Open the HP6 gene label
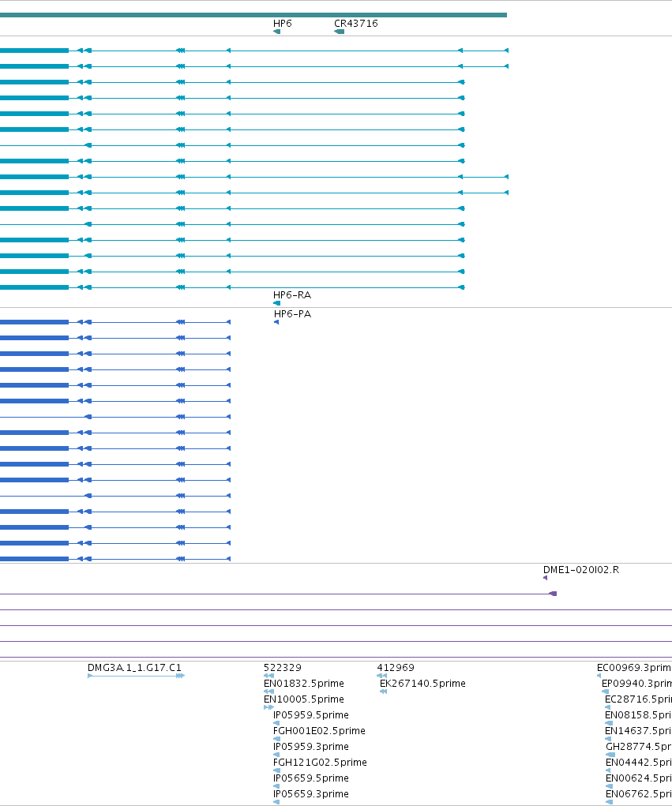Viewport: 672px width, 806px height. tap(282, 24)
